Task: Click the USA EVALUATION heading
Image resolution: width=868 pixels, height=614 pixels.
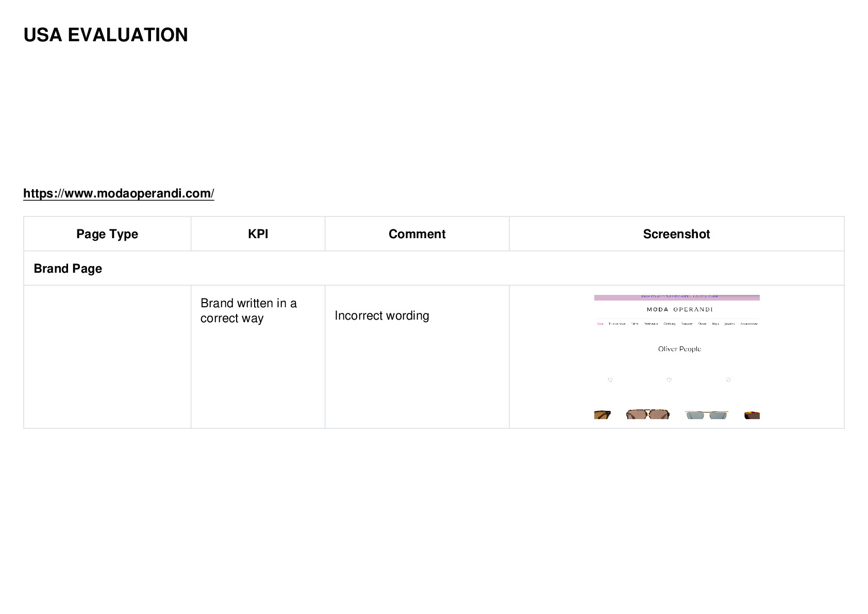Action: tap(106, 35)
